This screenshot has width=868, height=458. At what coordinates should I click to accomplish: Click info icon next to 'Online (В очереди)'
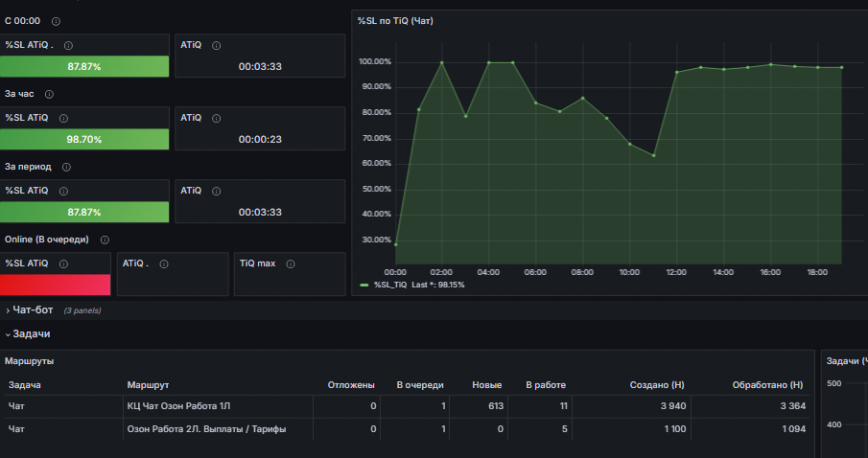point(105,240)
